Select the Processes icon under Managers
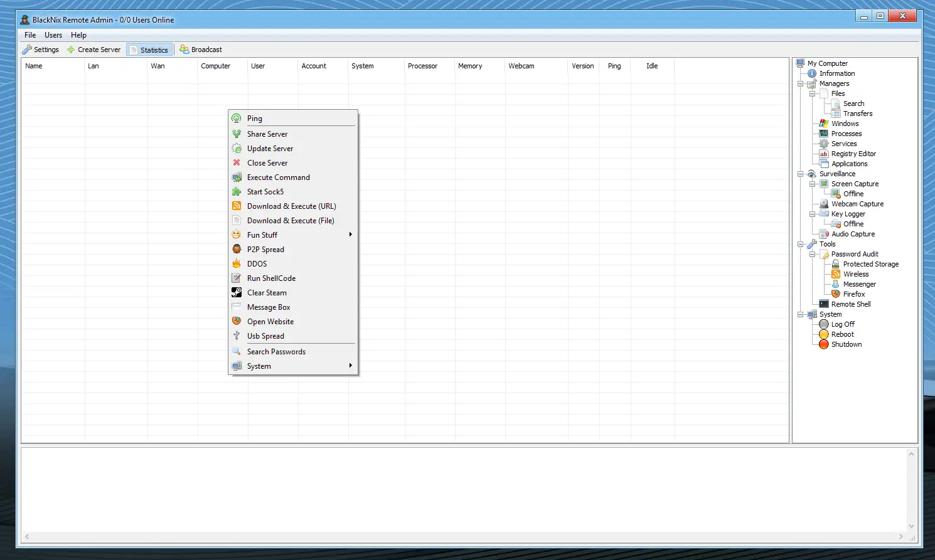Image resolution: width=935 pixels, height=560 pixels. click(824, 134)
